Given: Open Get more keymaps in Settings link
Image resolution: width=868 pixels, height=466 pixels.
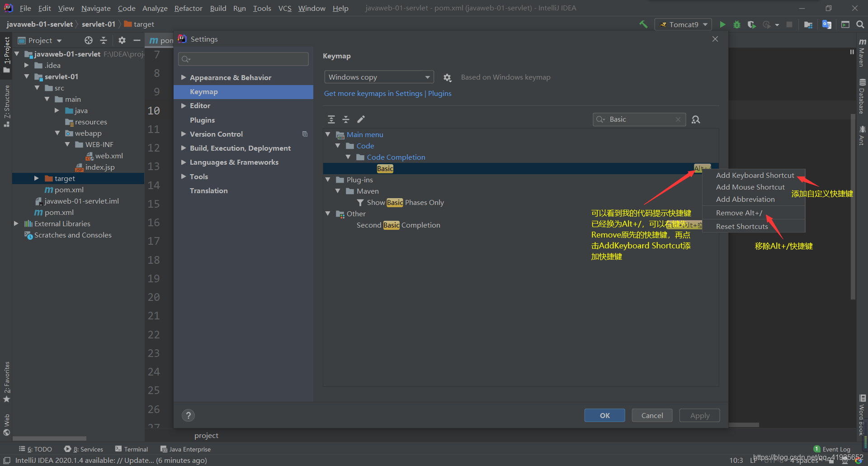Looking at the screenshot, I should (x=373, y=93).
